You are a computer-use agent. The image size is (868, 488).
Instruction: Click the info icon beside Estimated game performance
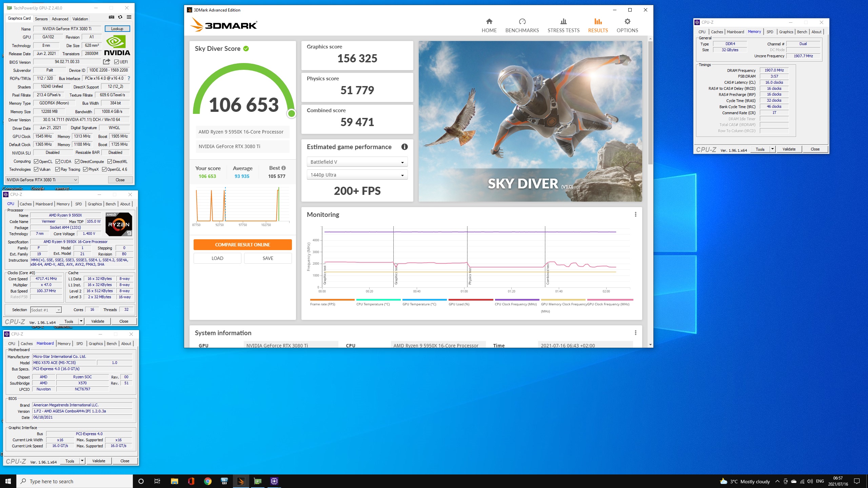click(405, 147)
